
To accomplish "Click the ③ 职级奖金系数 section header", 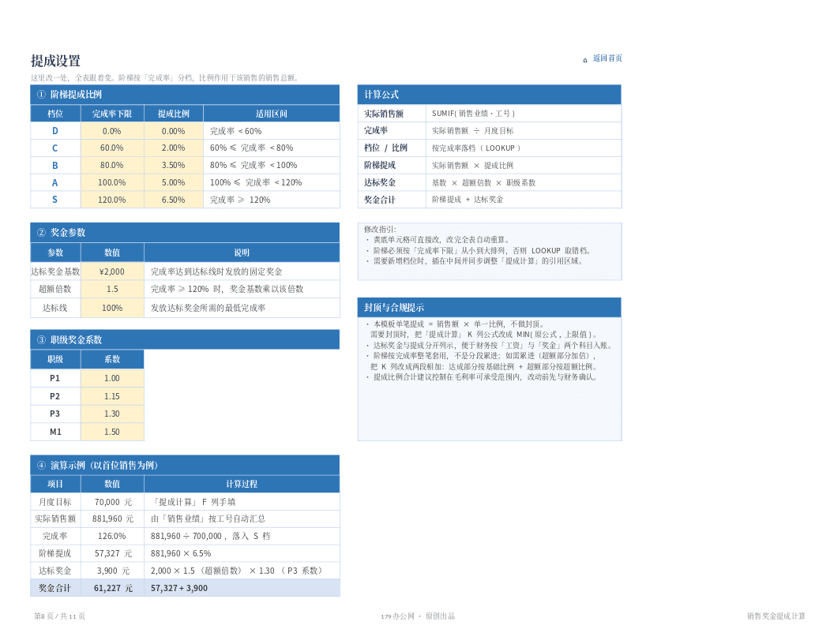I will point(185,339).
